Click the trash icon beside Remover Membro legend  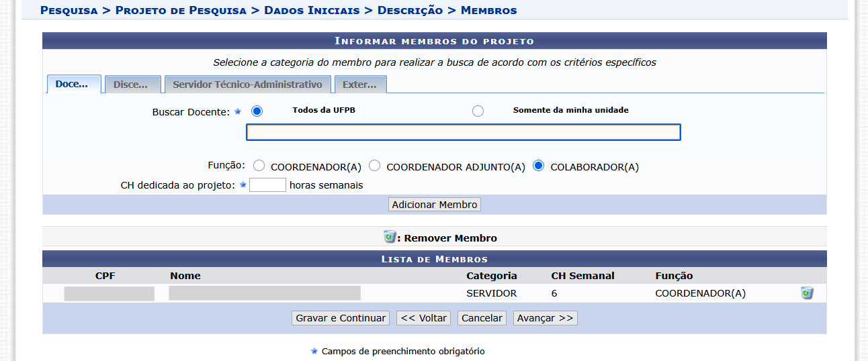click(x=390, y=237)
